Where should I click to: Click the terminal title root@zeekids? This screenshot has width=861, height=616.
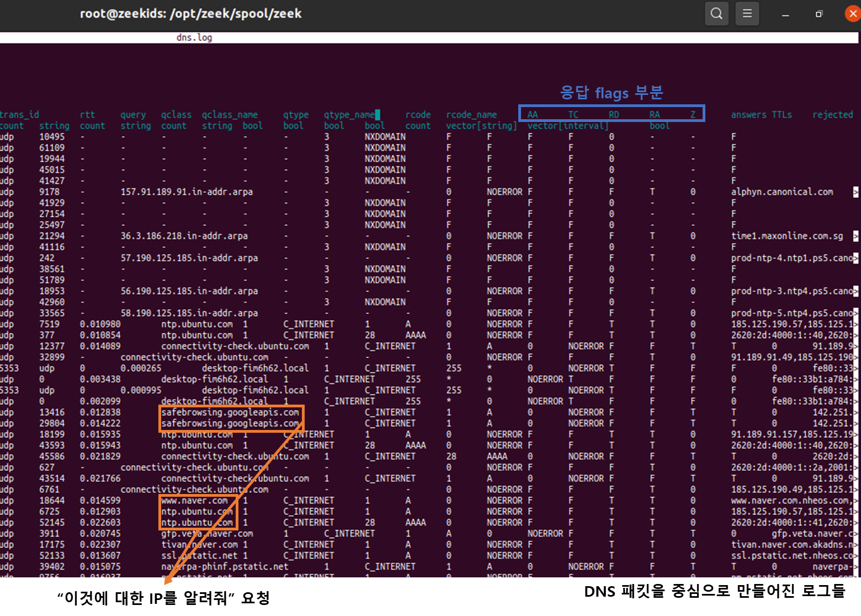191,14
